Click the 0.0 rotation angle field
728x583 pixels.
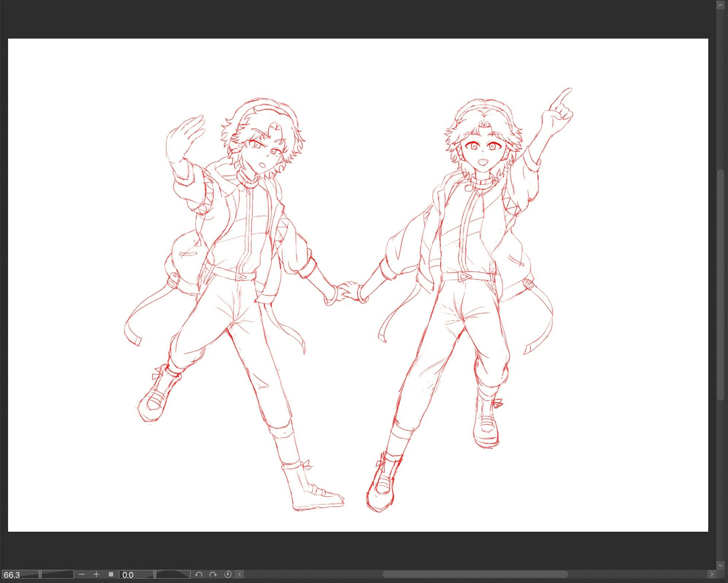pyautogui.click(x=136, y=575)
